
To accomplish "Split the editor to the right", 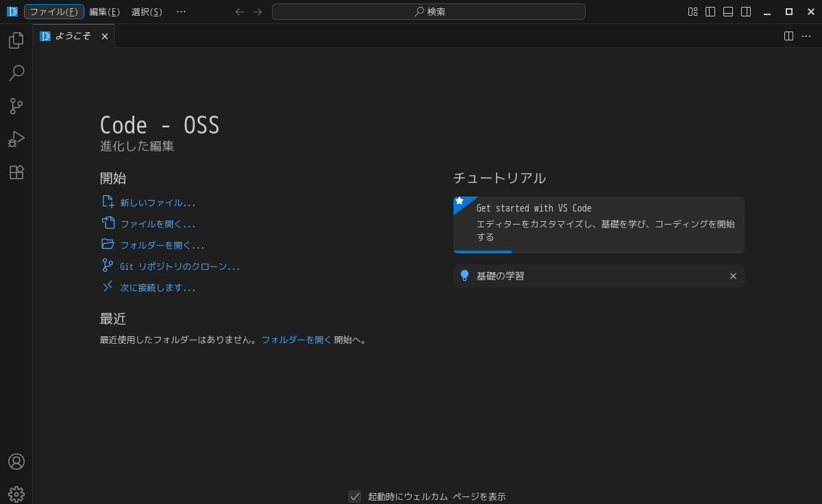I will 788,36.
